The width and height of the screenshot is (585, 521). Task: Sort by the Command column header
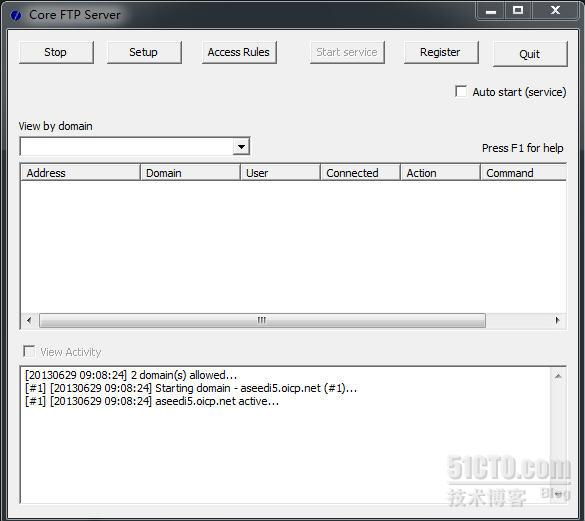coord(523,173)
